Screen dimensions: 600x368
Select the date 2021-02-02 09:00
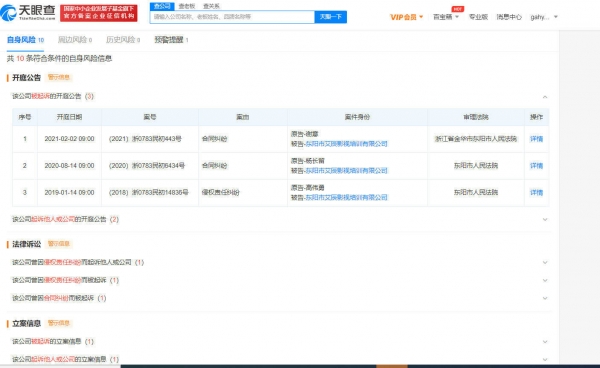pos(69,139)
